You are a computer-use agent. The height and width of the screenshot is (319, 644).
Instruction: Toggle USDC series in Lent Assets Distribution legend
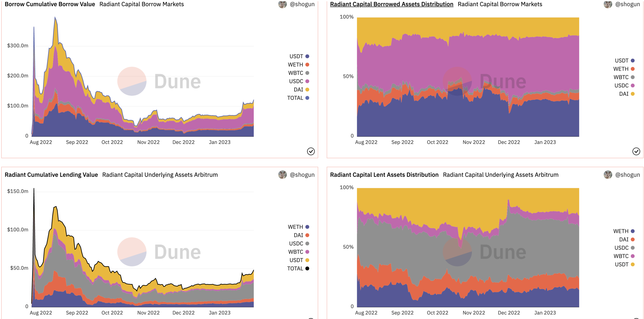[x=624, y=248]
